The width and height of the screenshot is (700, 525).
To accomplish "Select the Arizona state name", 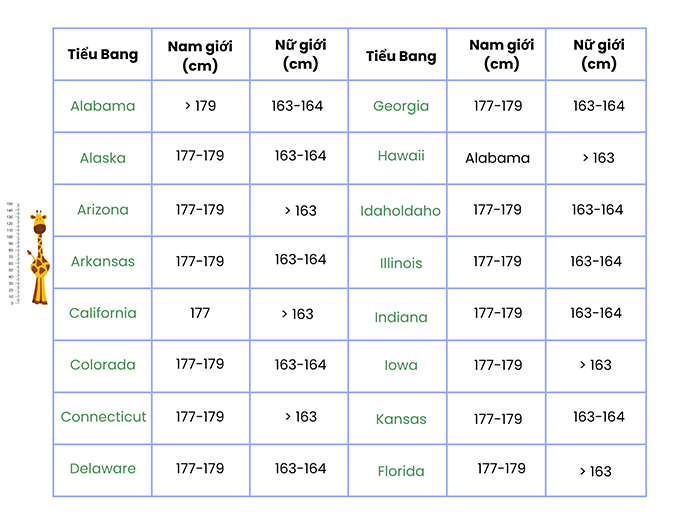I will tap(103, 210).
